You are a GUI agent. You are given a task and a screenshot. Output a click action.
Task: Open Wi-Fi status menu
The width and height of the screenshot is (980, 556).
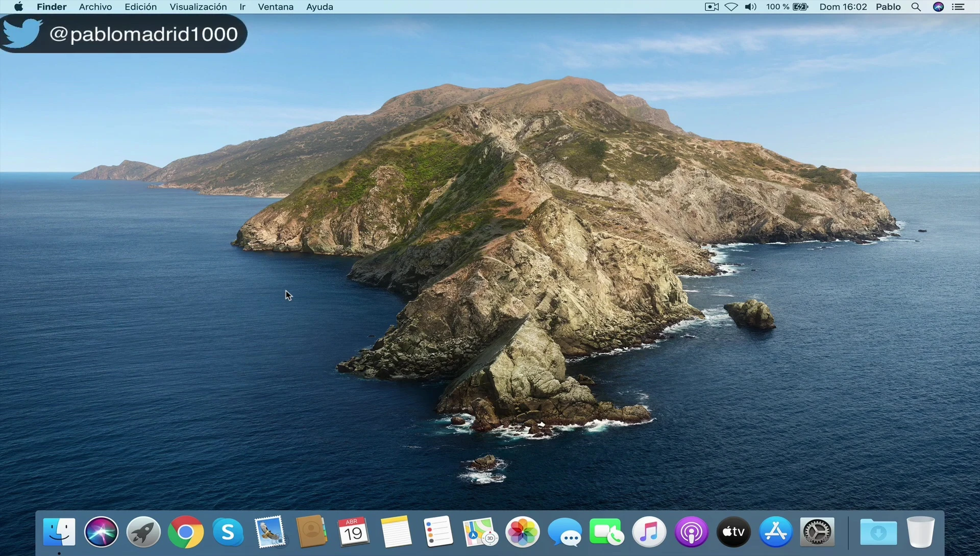pyautogui.click(x=731, y=7)
